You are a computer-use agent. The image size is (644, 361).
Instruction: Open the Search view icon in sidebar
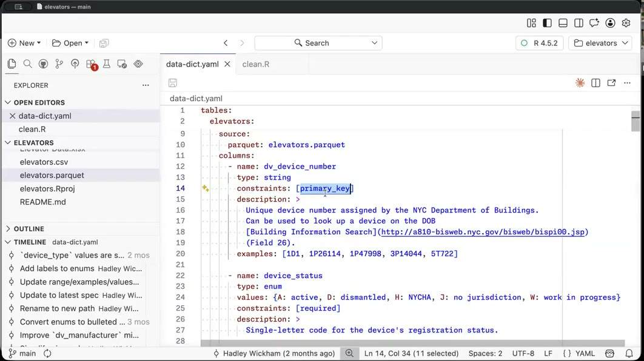click(x=27, y=64)
